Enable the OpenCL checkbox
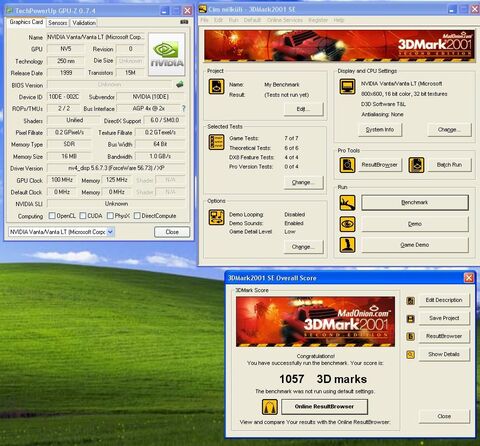 tap(52, 216)
